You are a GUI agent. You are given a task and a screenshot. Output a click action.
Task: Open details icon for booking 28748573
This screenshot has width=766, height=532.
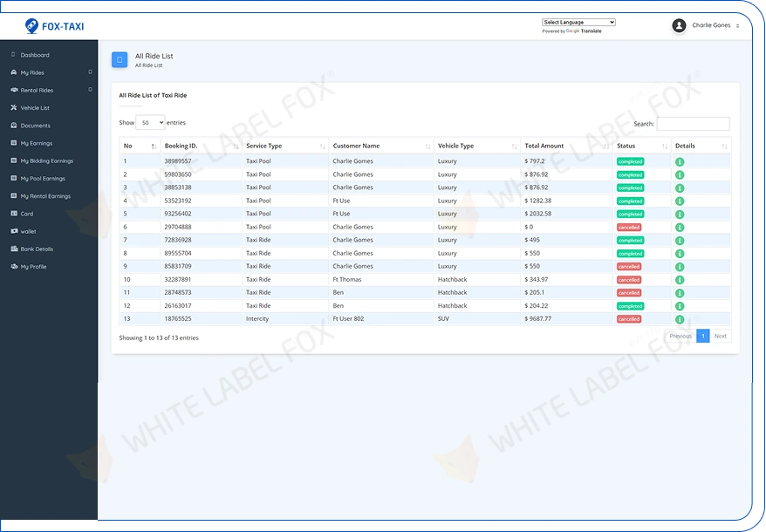680,293
